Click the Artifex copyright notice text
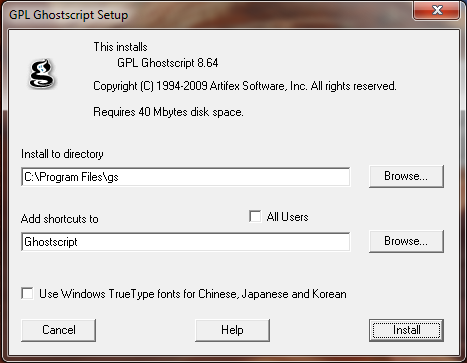This screenshot has width=467, height=363. pyautogui.click(x=245, y=86)
